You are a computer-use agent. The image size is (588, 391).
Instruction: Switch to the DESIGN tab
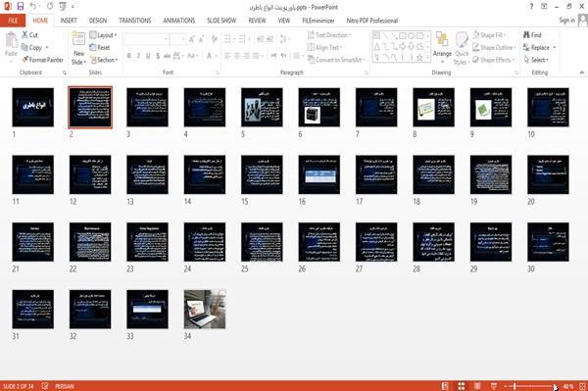pyautogui.click(x=98, y=21)
